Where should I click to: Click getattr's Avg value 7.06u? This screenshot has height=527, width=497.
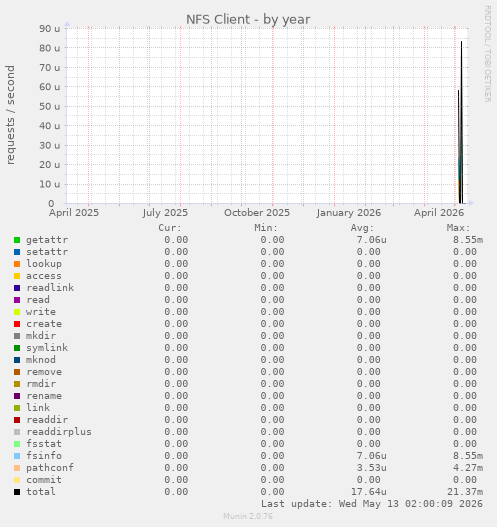[x=371, y=240]
